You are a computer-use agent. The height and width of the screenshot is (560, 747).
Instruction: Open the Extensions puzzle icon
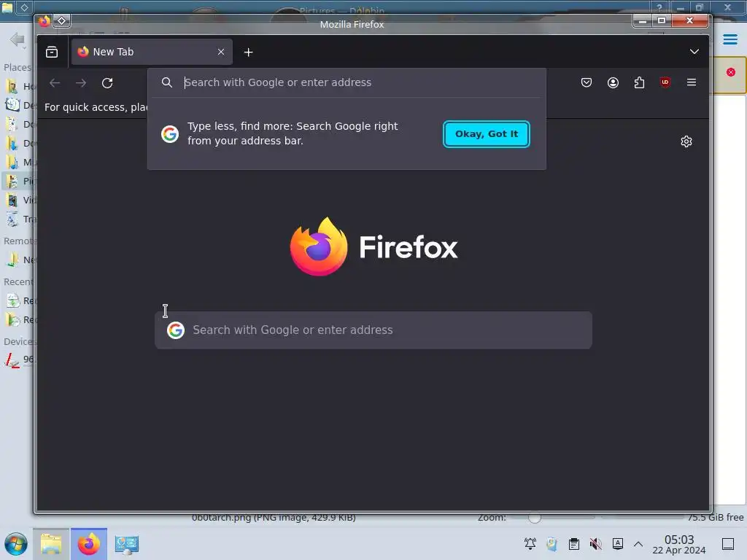[x=639, y=82]
